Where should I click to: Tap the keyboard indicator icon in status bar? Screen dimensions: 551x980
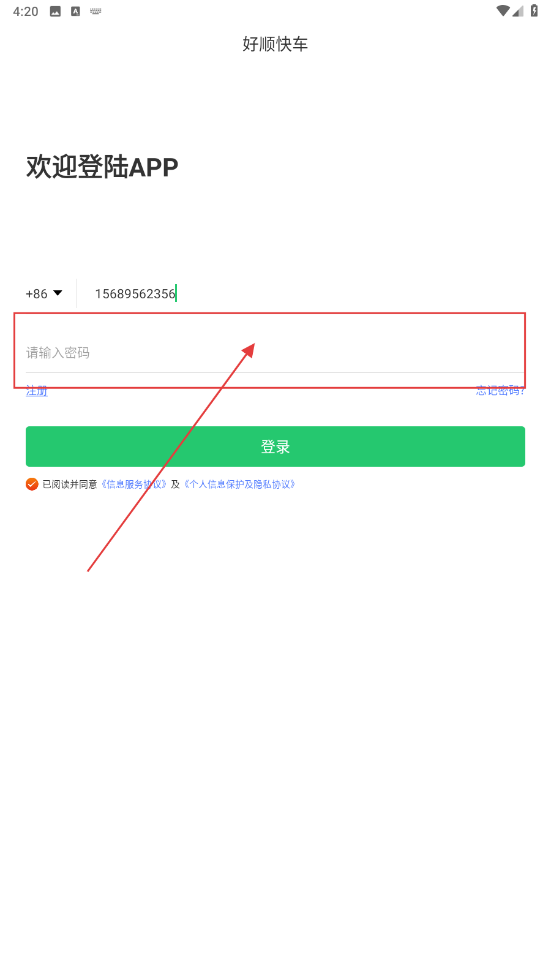(96, 11)
